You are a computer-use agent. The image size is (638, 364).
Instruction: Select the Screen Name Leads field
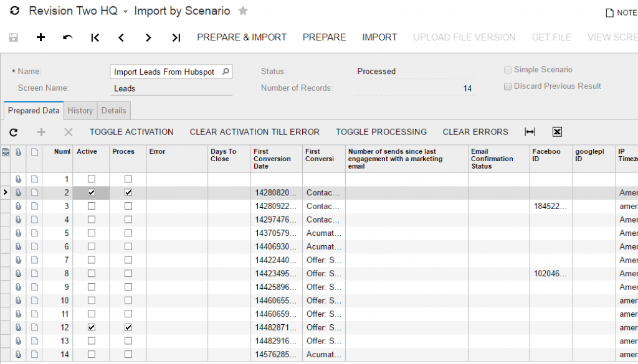[171, 88]
